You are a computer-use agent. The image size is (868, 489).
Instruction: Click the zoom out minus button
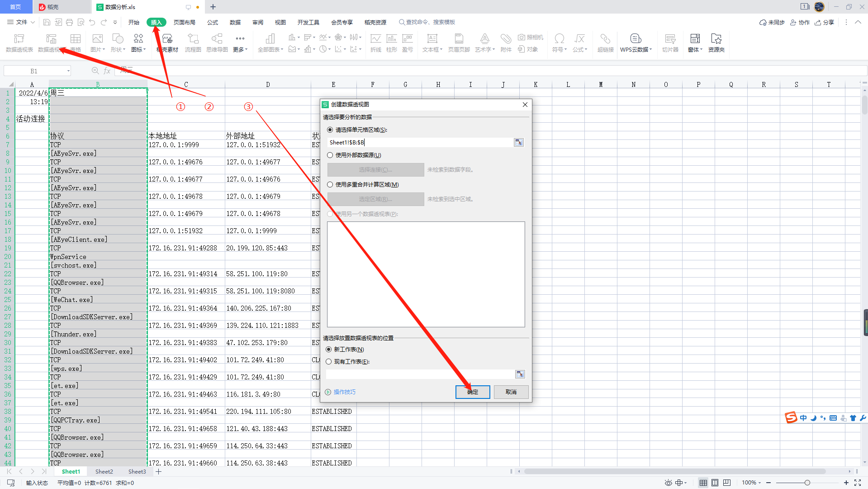[768, 483]
